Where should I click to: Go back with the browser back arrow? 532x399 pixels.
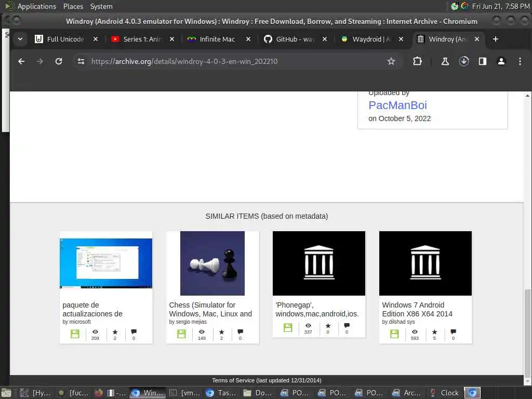tap(21, 61)
